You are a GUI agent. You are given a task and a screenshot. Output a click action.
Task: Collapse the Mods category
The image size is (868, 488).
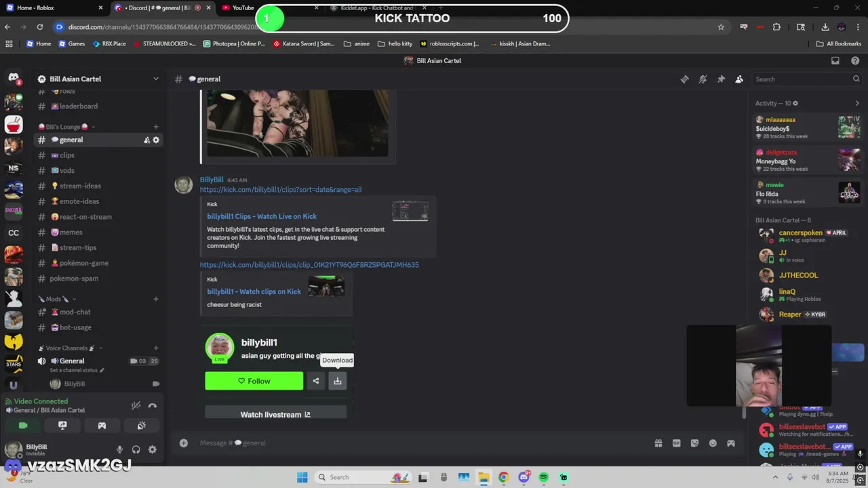[57, 299]
